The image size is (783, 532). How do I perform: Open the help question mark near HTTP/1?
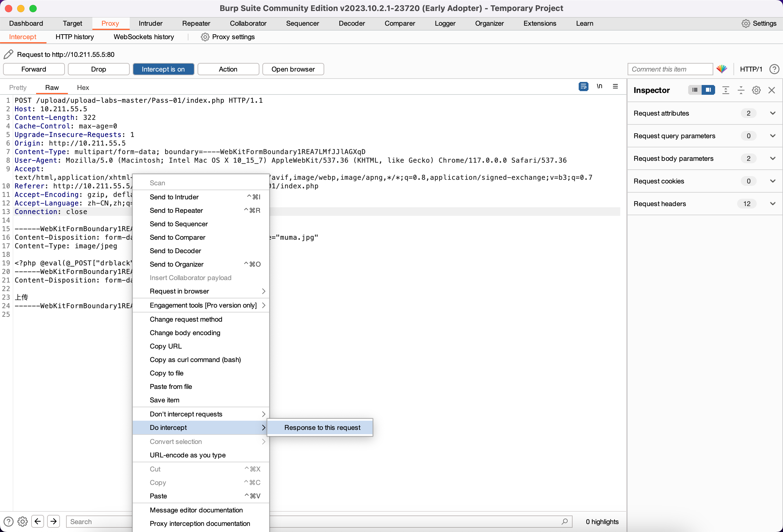point(774,69)
